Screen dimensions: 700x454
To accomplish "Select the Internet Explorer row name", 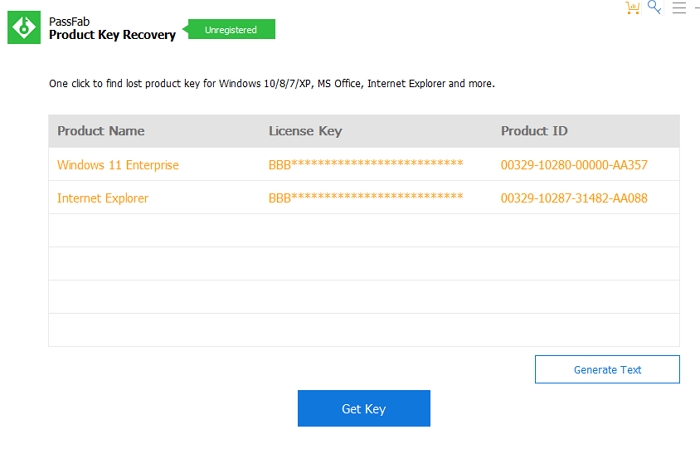I will point(103,198).
